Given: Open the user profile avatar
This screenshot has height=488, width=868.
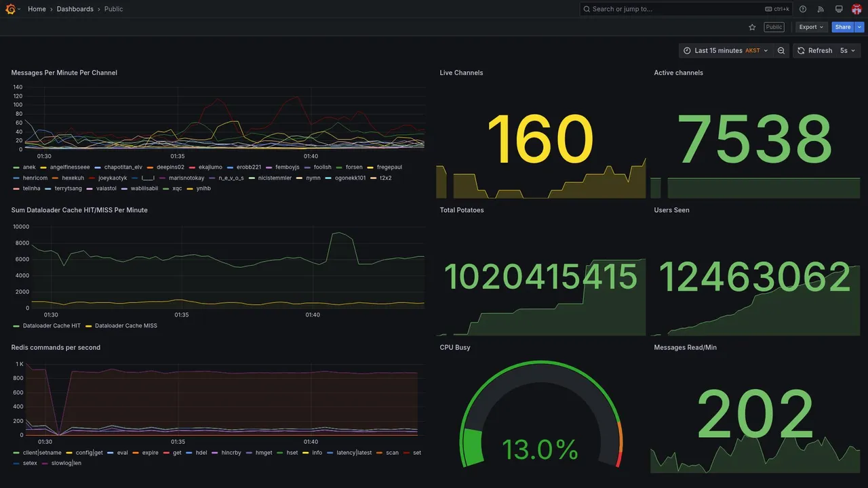Looking at the screenshot, I should [856, 9].
